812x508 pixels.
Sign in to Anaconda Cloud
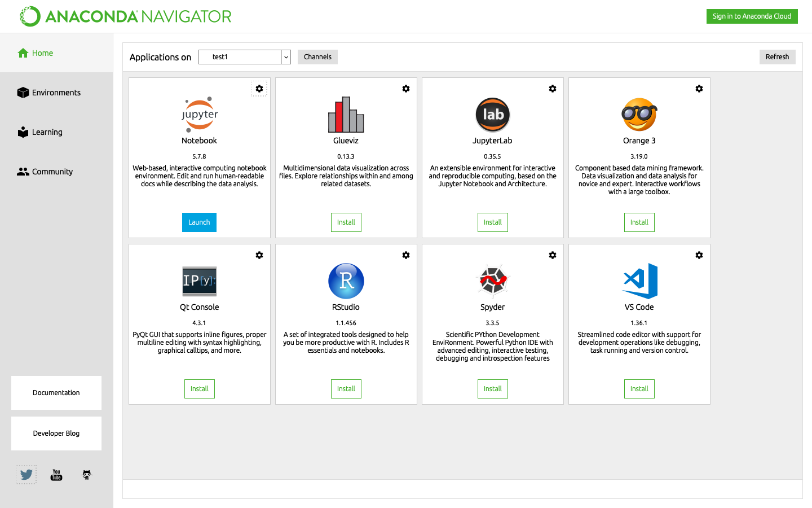(752, 16)
